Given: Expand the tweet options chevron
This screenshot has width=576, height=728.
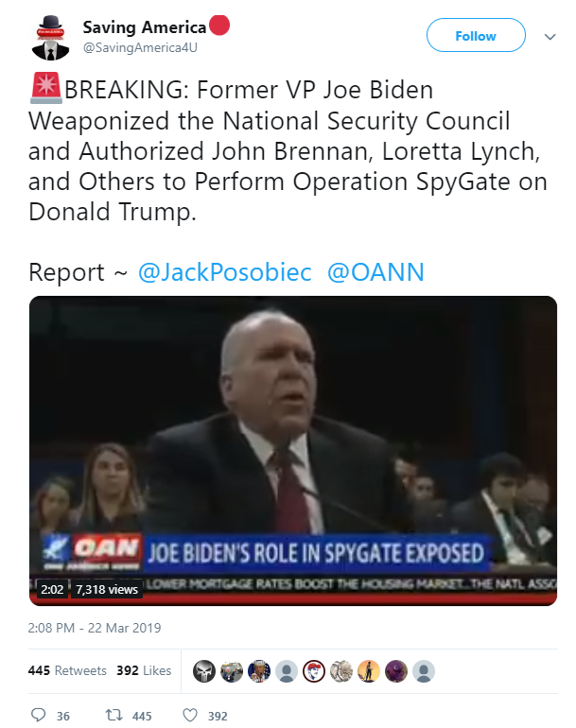Looking at the screenshot, I should point(550,36).
